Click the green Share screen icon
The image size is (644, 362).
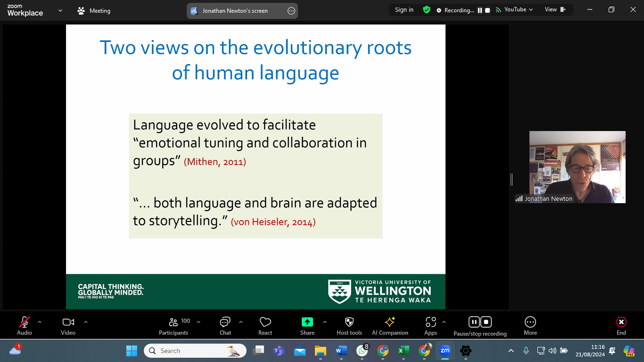pos(307,322)
